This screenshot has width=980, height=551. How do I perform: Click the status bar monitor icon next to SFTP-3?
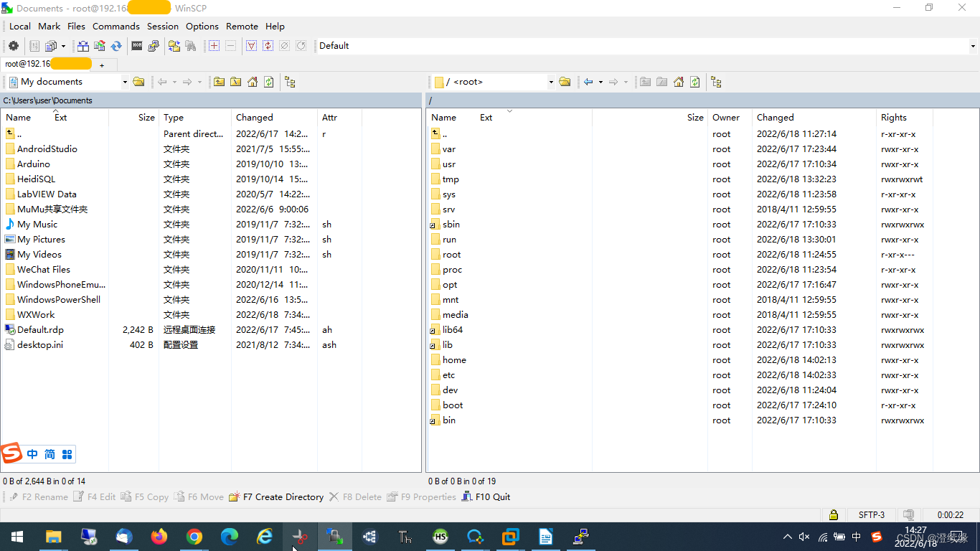[909, 514]
